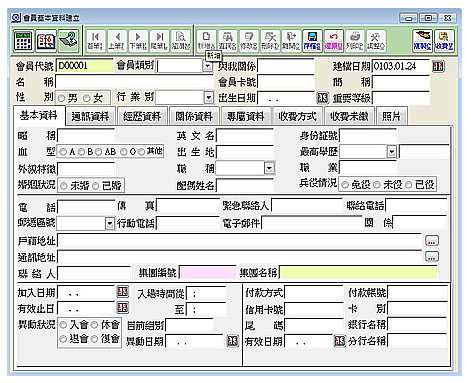Go to the next record (下筆)
This screenshot has width=471, height=383.
(x=137, y=41)
